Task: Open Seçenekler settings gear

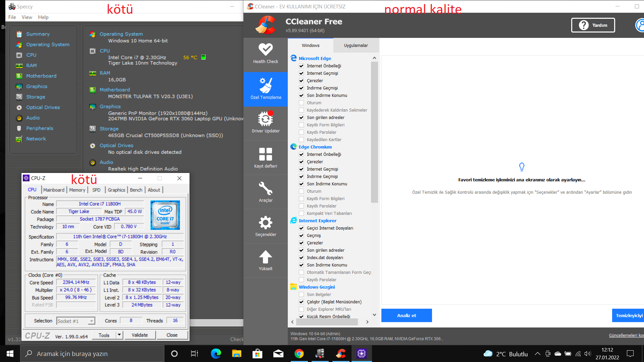Action: point(265,226)
